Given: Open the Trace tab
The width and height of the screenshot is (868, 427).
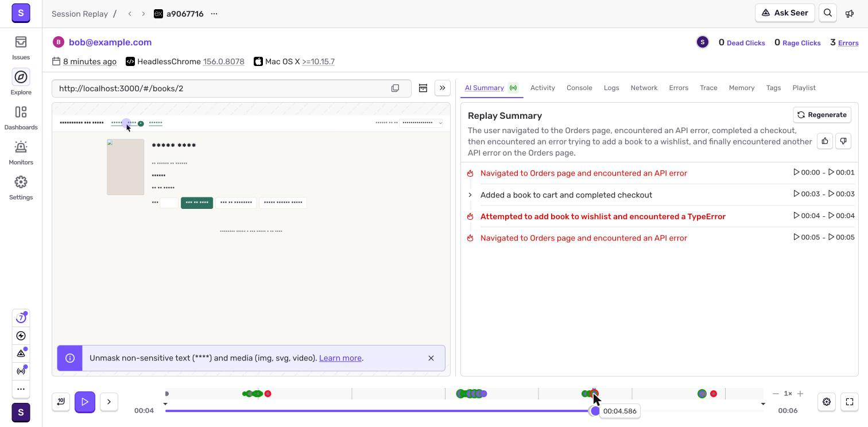Looking at the screenshot, I should [708, 88].
